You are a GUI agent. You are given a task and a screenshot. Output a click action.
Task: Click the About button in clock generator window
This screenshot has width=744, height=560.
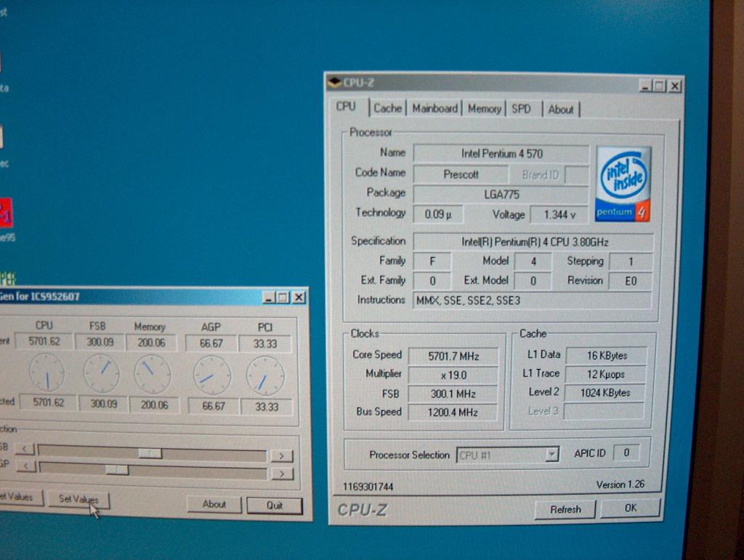click(214, 504)
